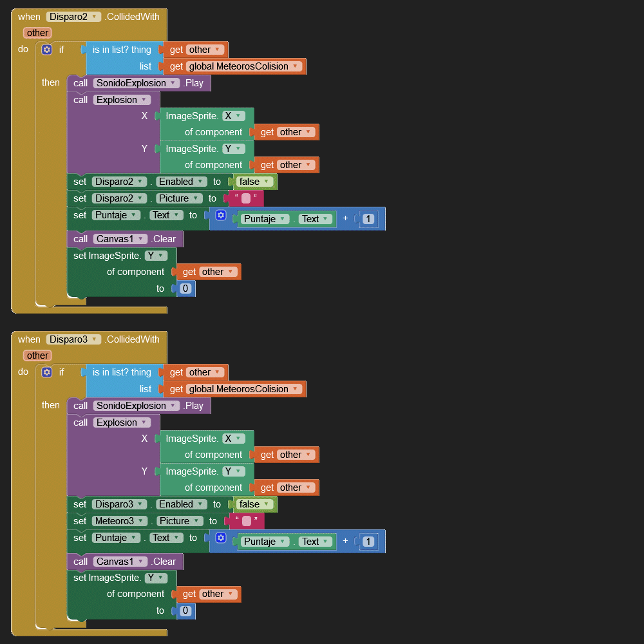
Task: Open global MeteorosColision dropdown in Disparo3 handler
Action: [244, 389]
